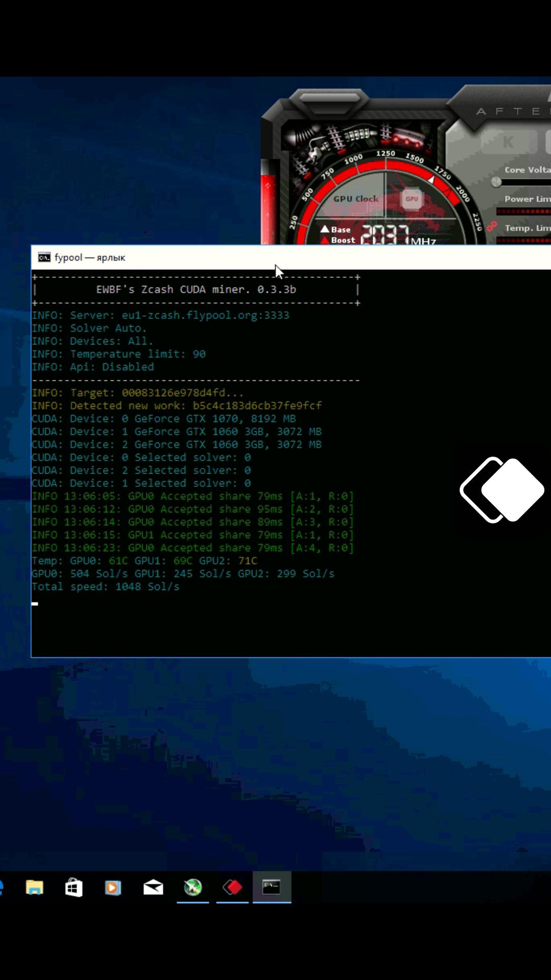Click 'Device: 2 GeForce GTX 1060 3GB' line

click(177, 445)
